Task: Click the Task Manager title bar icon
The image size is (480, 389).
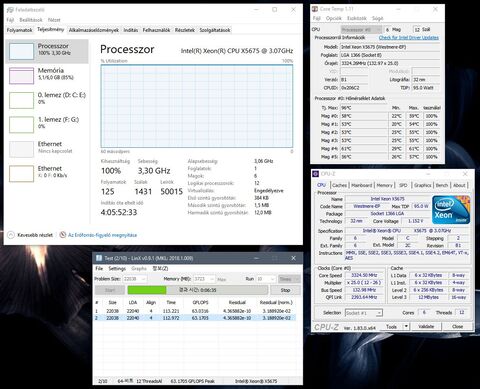Action: pyautogui.click(x=10, y=10)
